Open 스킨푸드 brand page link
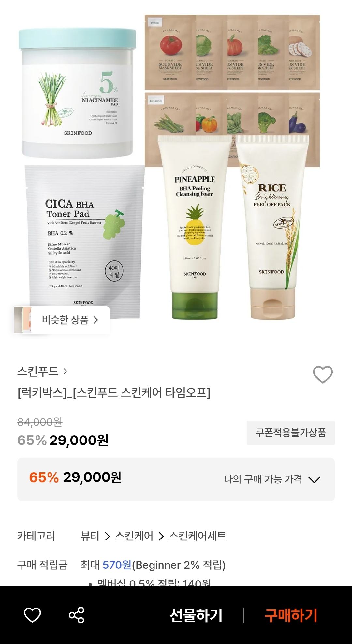 [x=37, y=371]
